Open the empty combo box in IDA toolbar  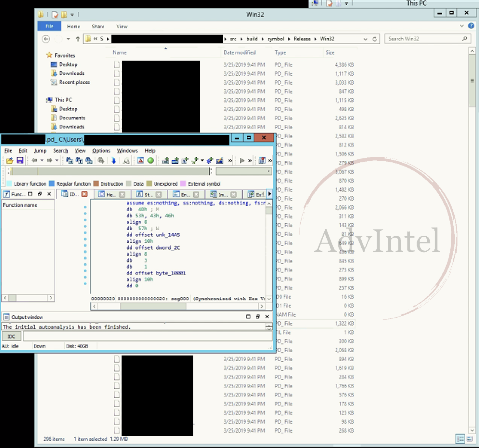point(268,171)
